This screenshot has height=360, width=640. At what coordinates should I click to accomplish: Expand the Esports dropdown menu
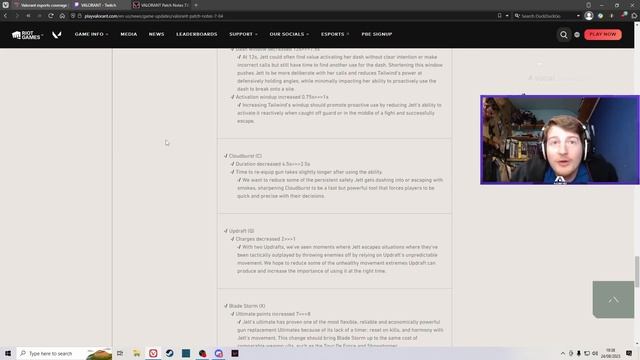point(335,34)
